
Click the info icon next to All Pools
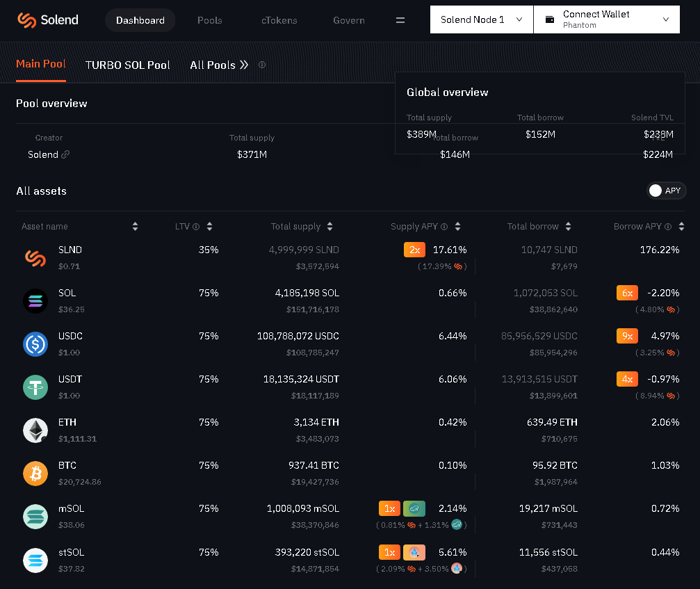(x=262, y=65)
